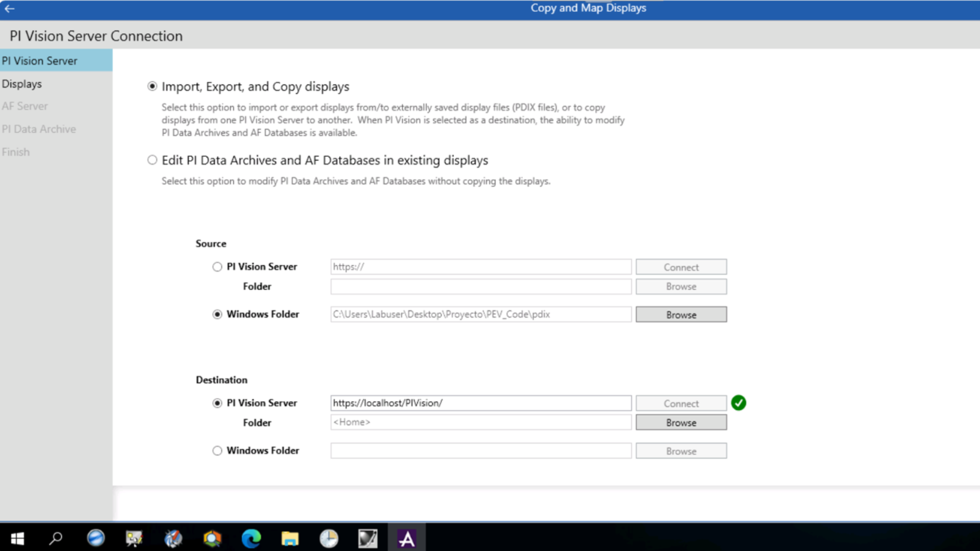The image size is (980, 551).
Task: Click the Destination section heading
Action: pyautogui.click(x=222, y=380)
